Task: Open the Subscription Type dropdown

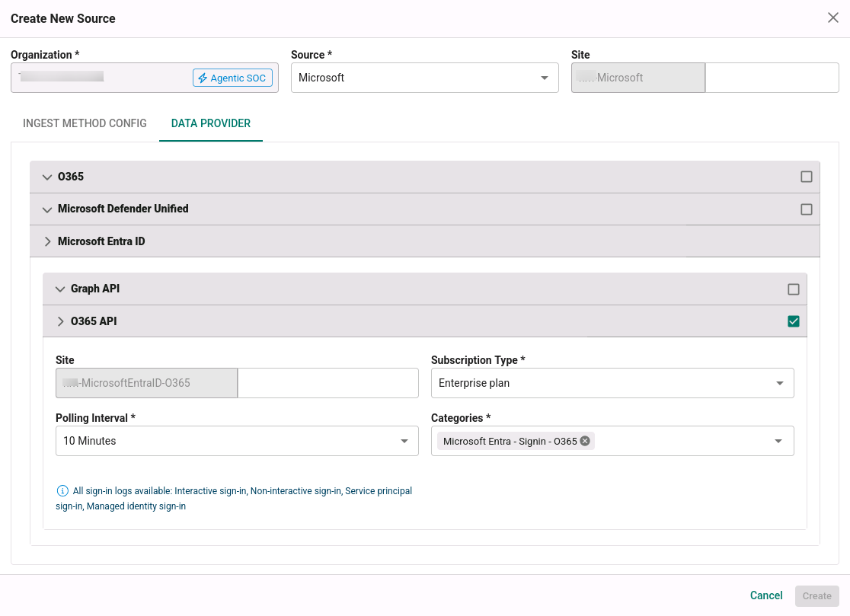Action: point(612,383)
